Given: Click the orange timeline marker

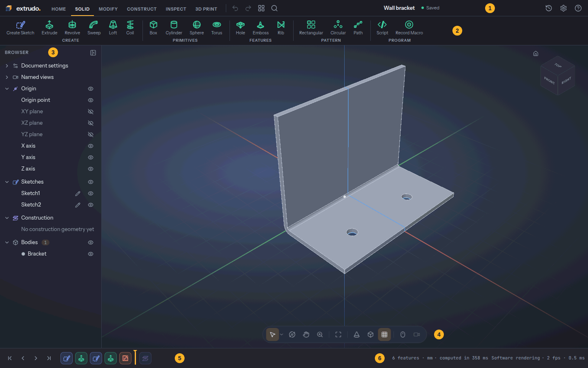Looking at the screenshot, I should 135,358.
